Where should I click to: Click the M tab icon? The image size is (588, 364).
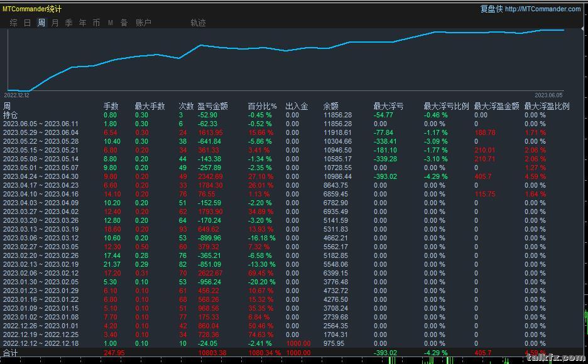[x=111, y=23]
